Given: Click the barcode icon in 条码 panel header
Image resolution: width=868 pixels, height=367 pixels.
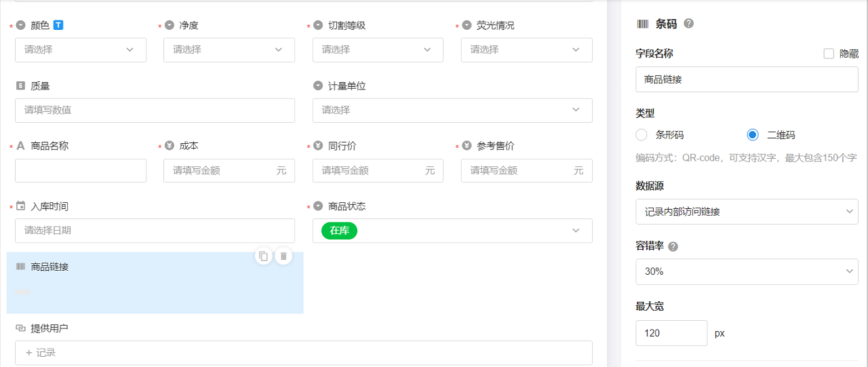Looking at the screenshot, I should 642,24.
